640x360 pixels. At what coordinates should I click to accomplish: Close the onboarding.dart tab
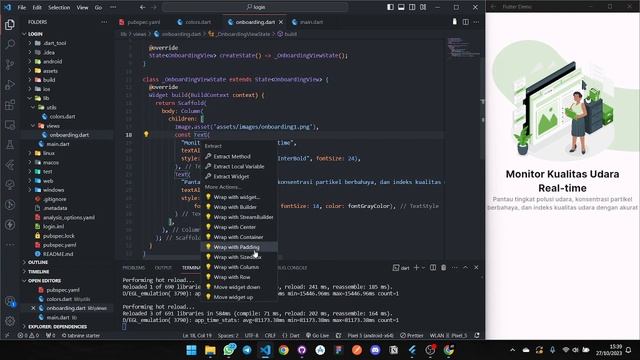[x=280, y=22]
